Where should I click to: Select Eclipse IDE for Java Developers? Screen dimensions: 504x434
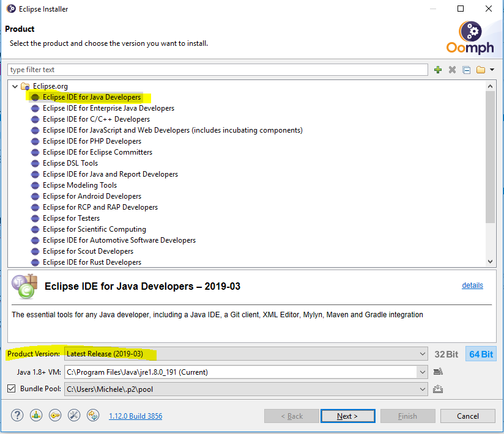pos(92,97)
